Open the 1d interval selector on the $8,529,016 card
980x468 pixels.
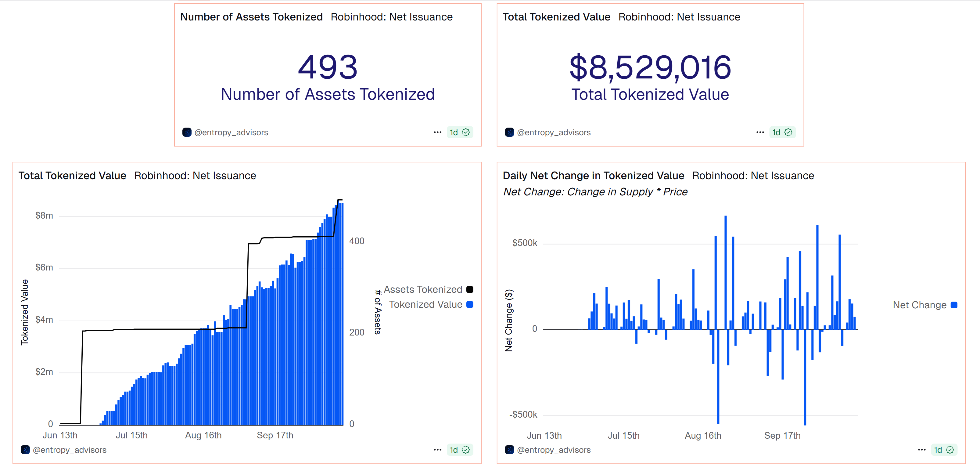pyautogui.click(x=776, y=132)
